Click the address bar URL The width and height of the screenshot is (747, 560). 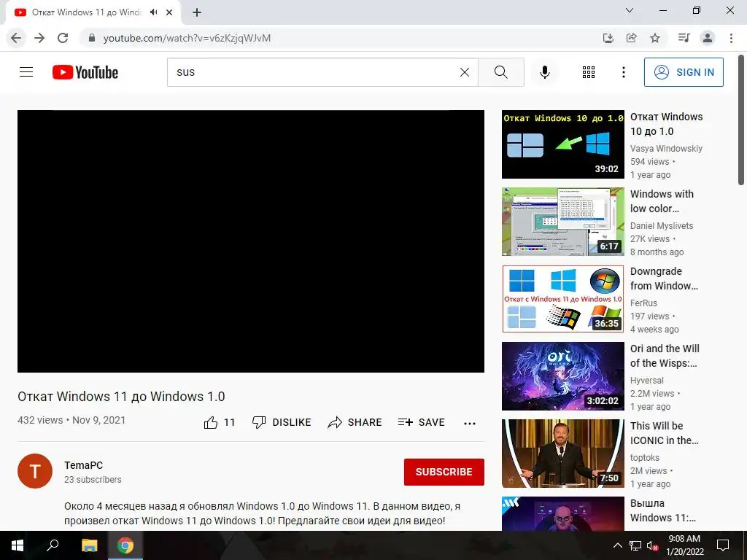click(187, 38)
